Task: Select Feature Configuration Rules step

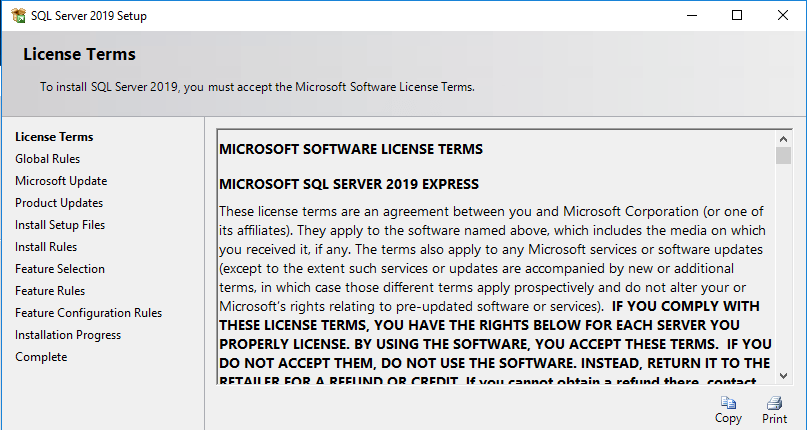Action: 89,313
